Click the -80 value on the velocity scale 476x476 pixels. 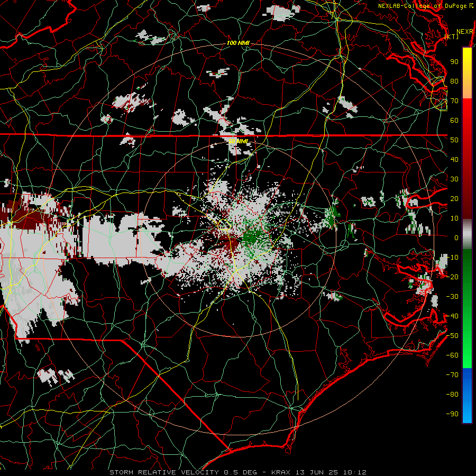pos(452,395)
